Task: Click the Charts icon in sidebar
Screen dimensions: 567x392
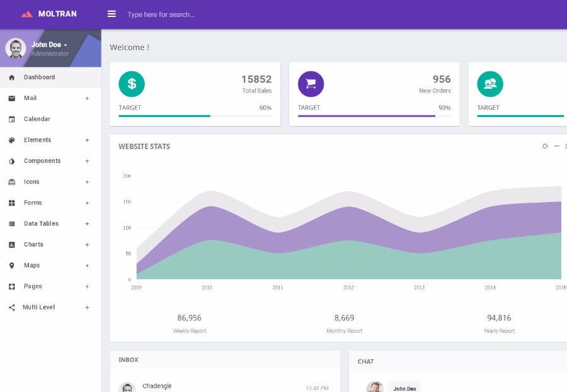Action: tap(11, 245)
